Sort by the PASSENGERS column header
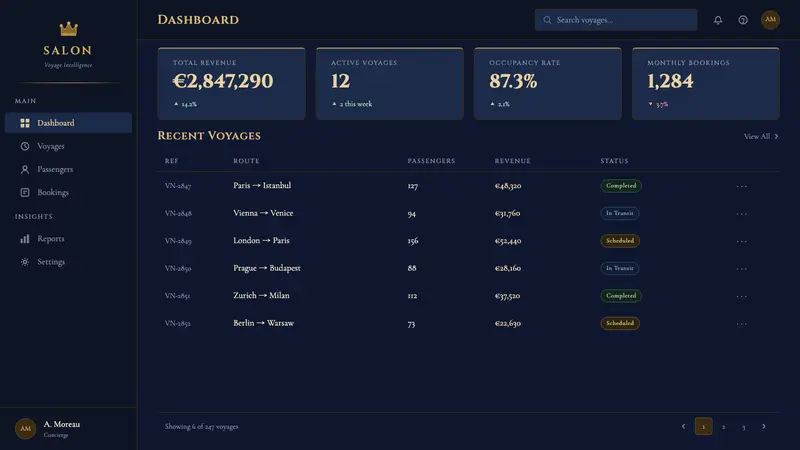 pyautogui.click(x=431, y=161)
